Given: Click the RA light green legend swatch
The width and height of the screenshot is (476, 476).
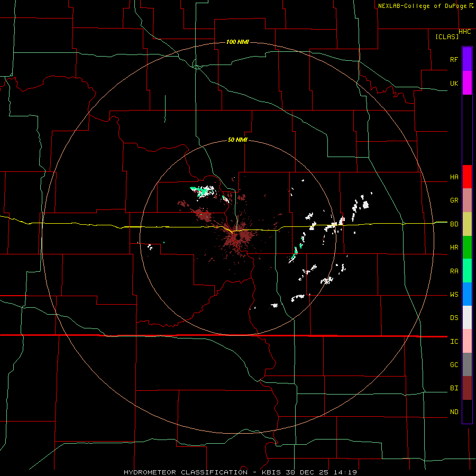Looking at the screenshot, I should (x=467, y=271).
